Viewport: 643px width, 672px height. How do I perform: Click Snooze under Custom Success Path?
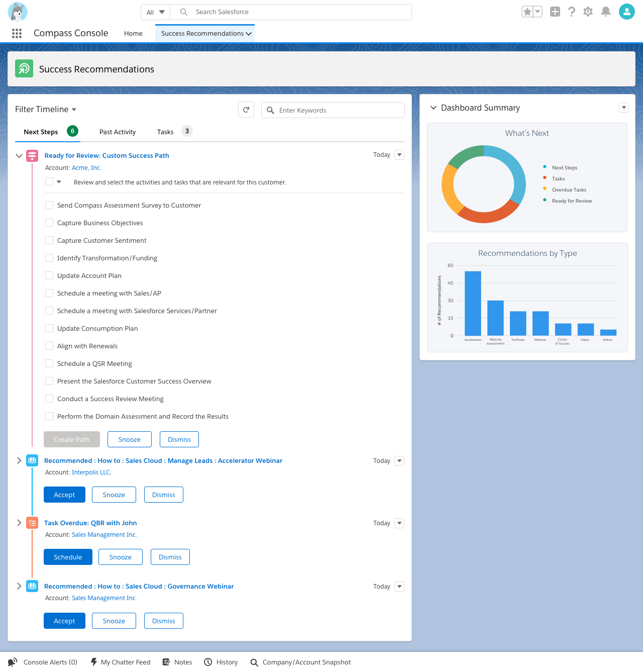(x=130, y=439)
